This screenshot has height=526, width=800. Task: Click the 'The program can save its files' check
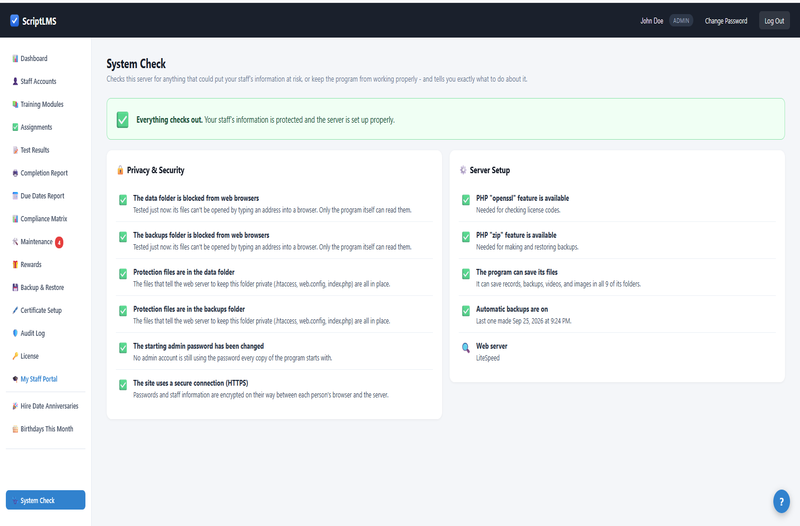(466, 274)
